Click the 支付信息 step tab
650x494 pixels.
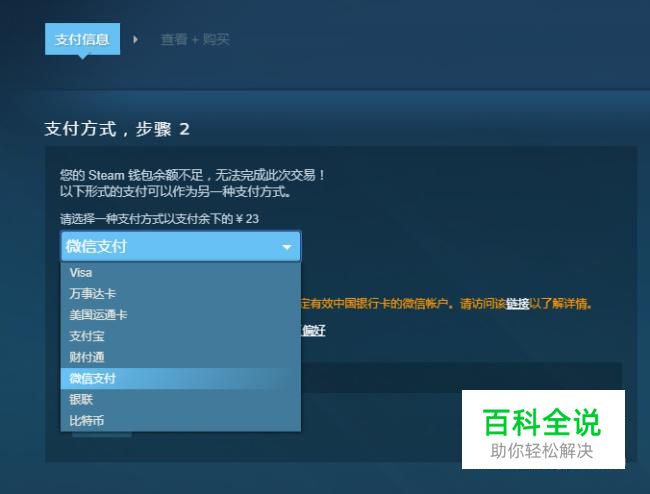[x=82, y=39]
